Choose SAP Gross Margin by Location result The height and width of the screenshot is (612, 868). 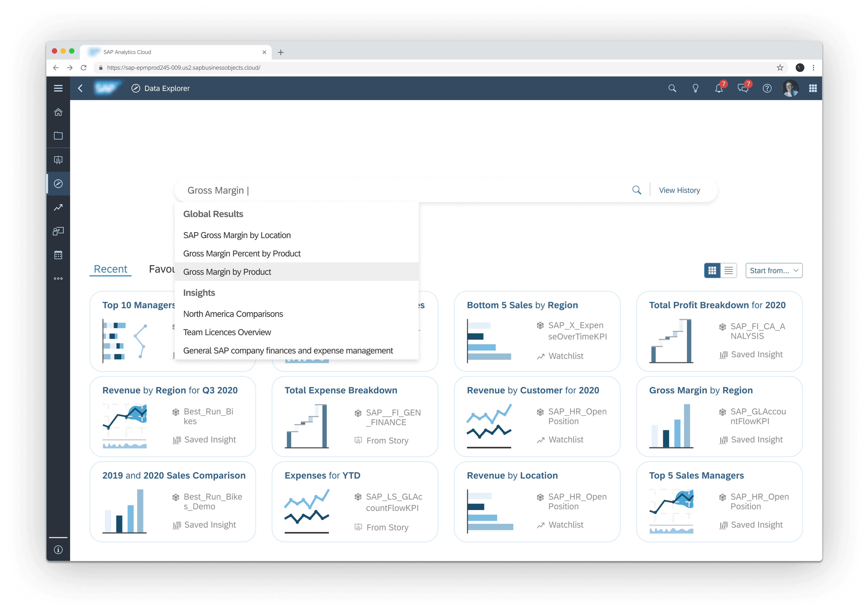pos(296,235)
